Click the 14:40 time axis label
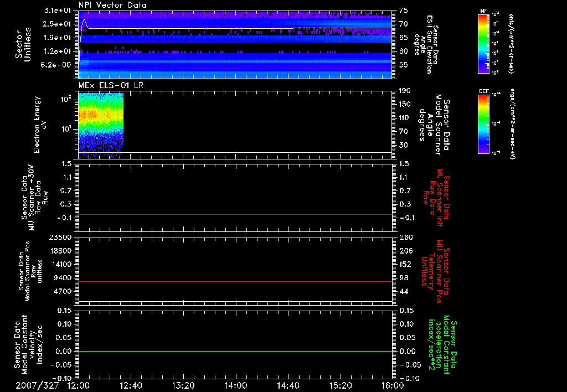Screen dimensions: 567x392 pos(288,385)
